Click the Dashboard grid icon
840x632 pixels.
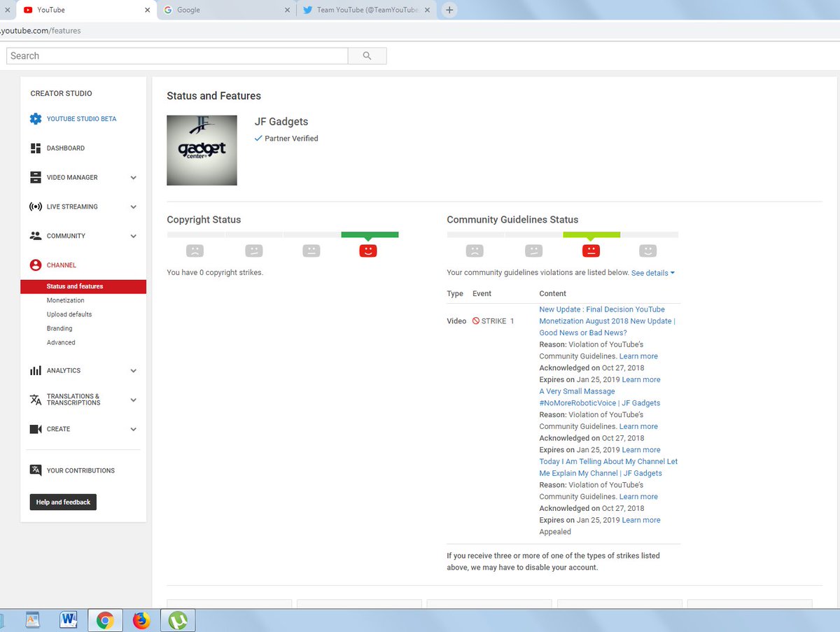pyautogui.click(x=36, y=148)
